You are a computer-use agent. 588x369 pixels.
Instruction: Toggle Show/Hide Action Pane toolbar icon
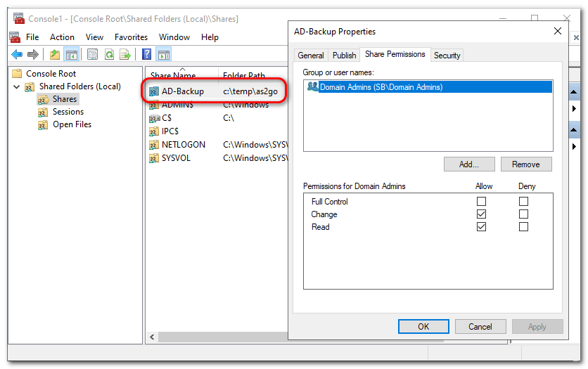tap(163, 54)
